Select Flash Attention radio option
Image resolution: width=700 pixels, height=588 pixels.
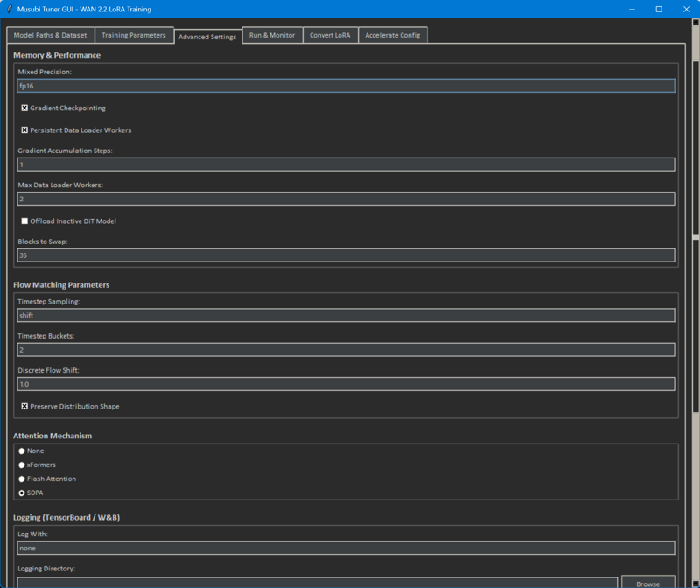23,479
